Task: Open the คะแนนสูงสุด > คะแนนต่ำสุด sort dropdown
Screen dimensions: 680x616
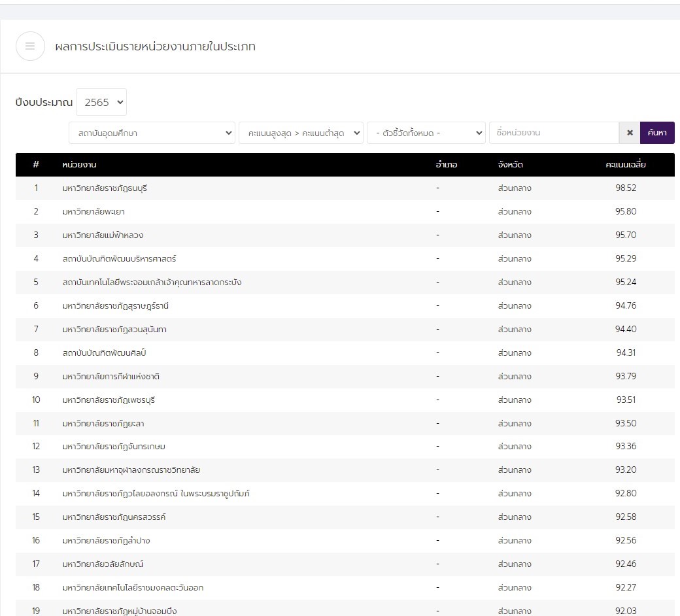Action: click(301, 133)
